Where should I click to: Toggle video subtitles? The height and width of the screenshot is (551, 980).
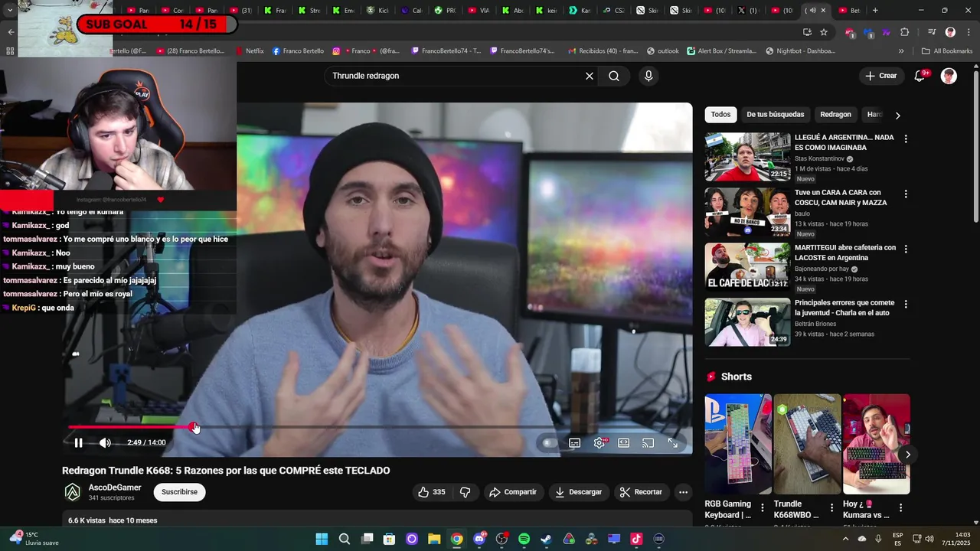(x=574, y=442)
